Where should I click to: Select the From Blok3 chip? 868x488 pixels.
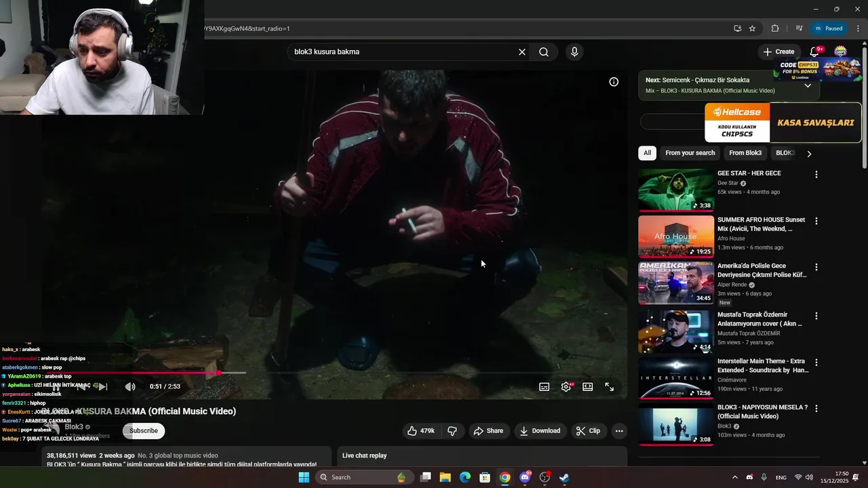[x=745, y=153]
